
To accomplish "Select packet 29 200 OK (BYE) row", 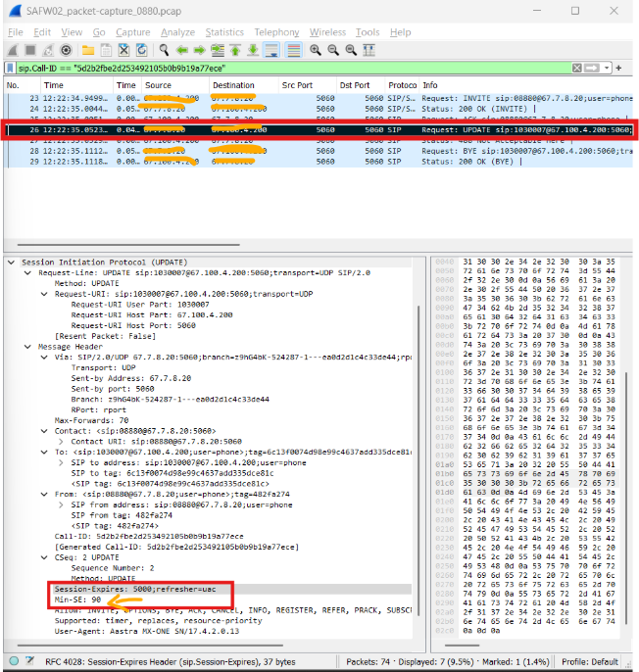I will 319,162.
